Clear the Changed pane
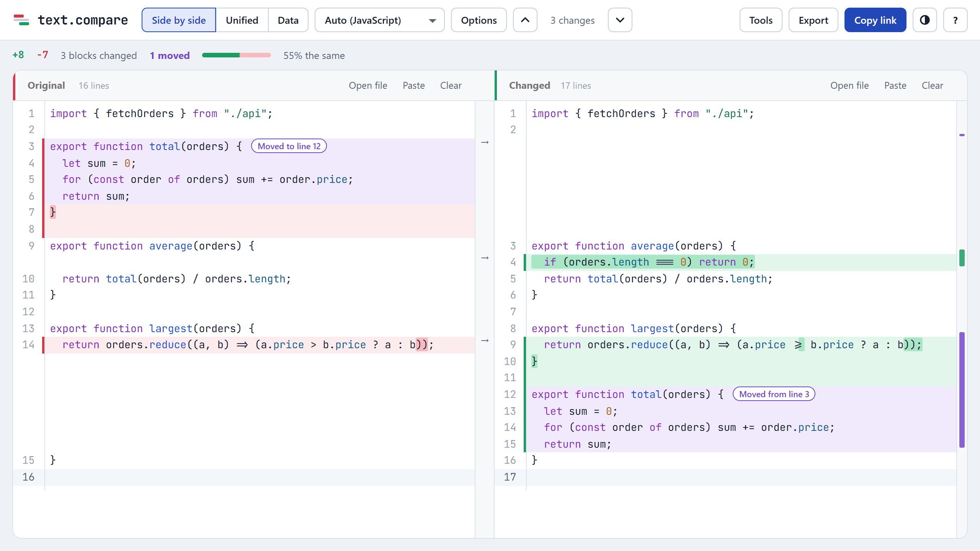Screen dimensions: 980x551 [932, 85]
